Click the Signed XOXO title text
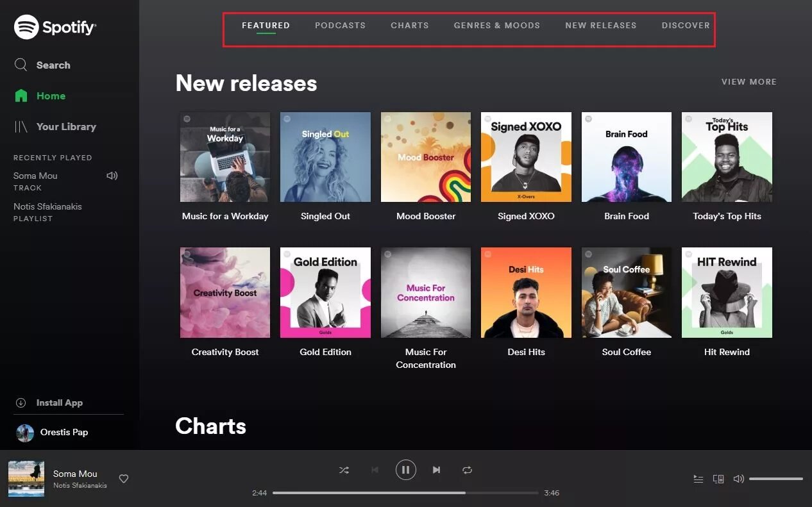The width and height of the screenshot is (812, 507). 526,216
